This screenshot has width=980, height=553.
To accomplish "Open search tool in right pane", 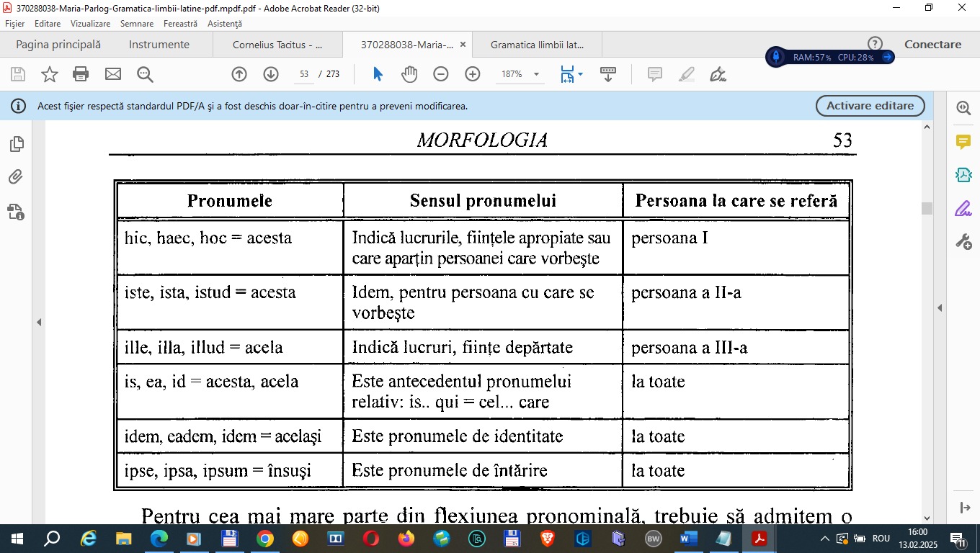I will [x=963, y=108].
